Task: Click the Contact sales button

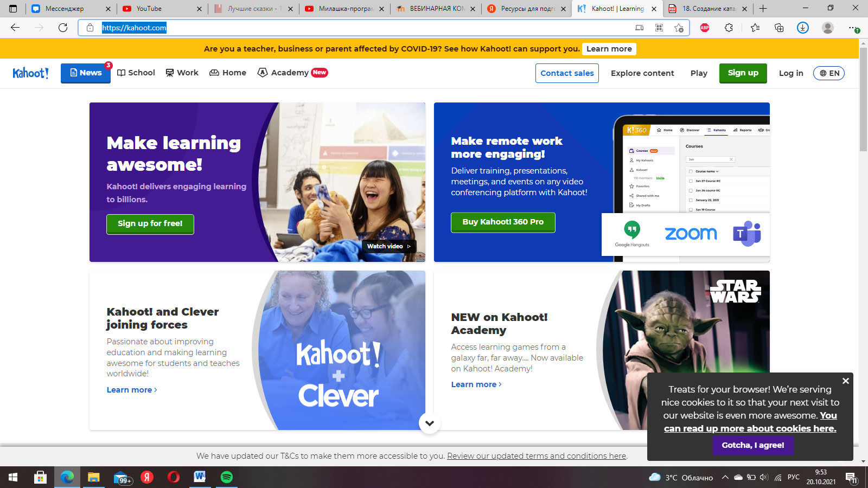Action: point(567,73)
